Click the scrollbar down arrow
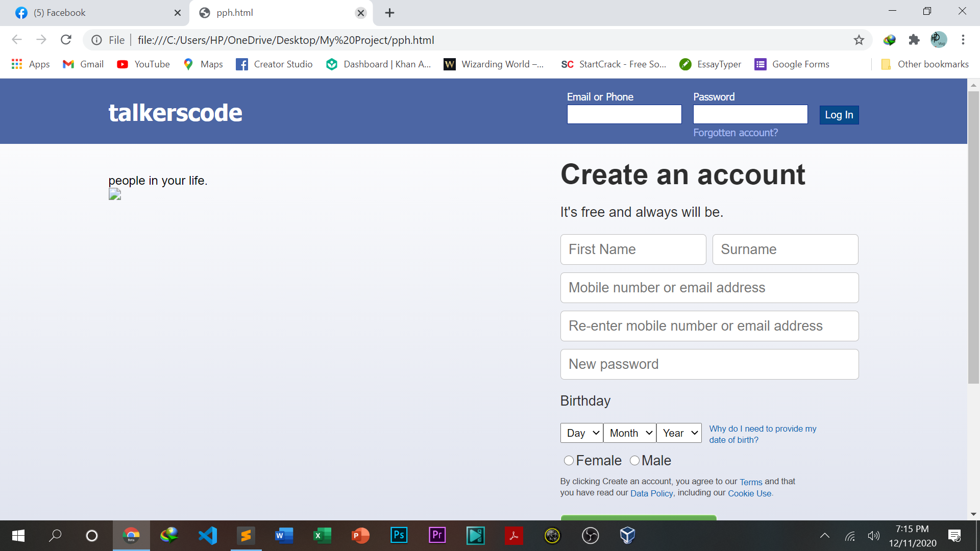 tap(974, 514)
